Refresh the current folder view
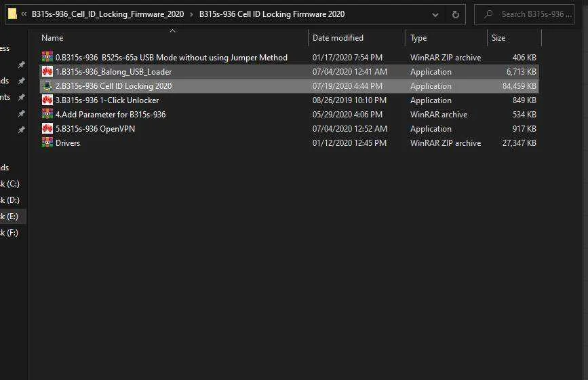 455,15
